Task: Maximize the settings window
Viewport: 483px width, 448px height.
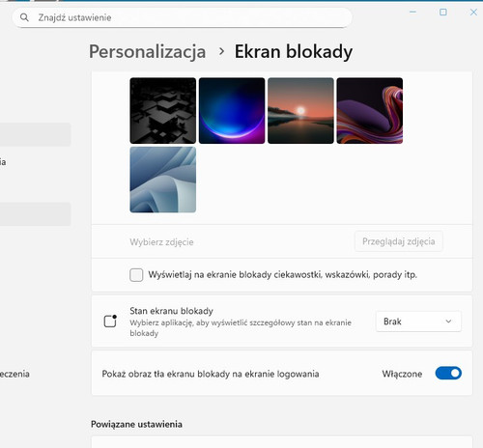Action: tap(443, 12)
